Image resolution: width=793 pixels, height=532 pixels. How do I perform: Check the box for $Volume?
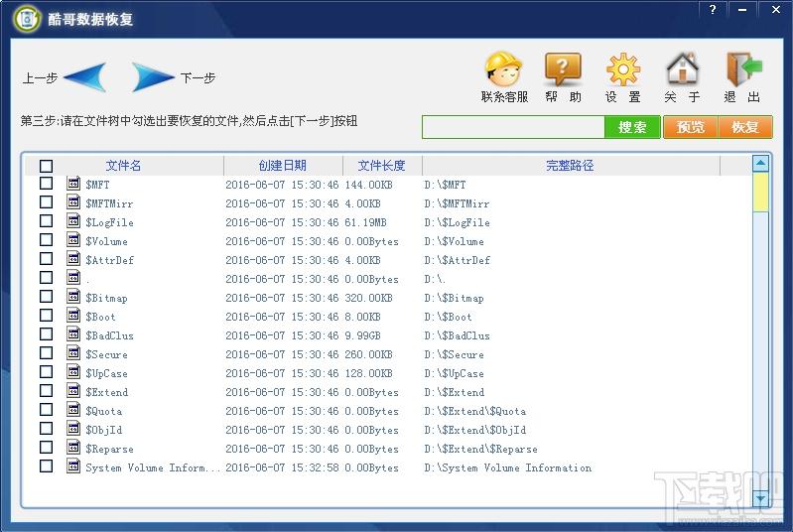[46, 240]
